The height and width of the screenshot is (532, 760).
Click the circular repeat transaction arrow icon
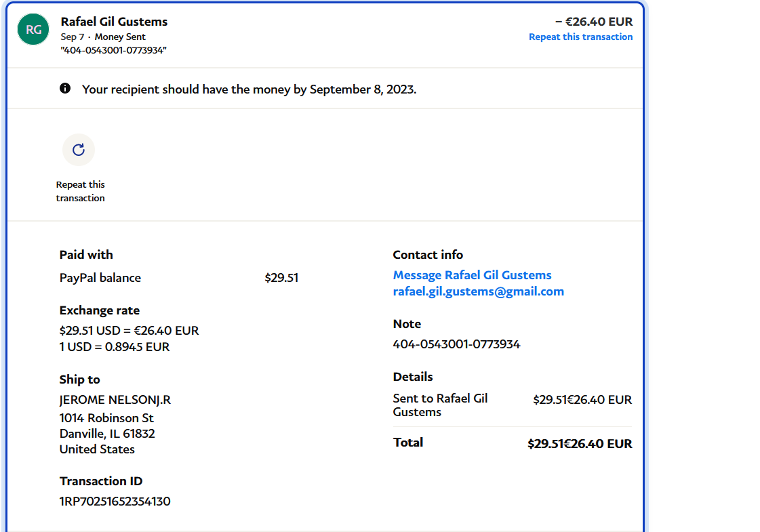(x=79, y=150)
